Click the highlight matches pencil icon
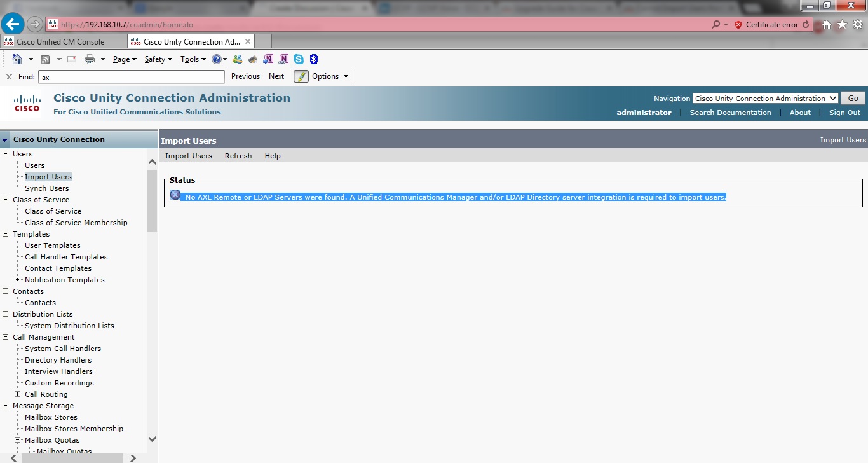 click(301, 76)
